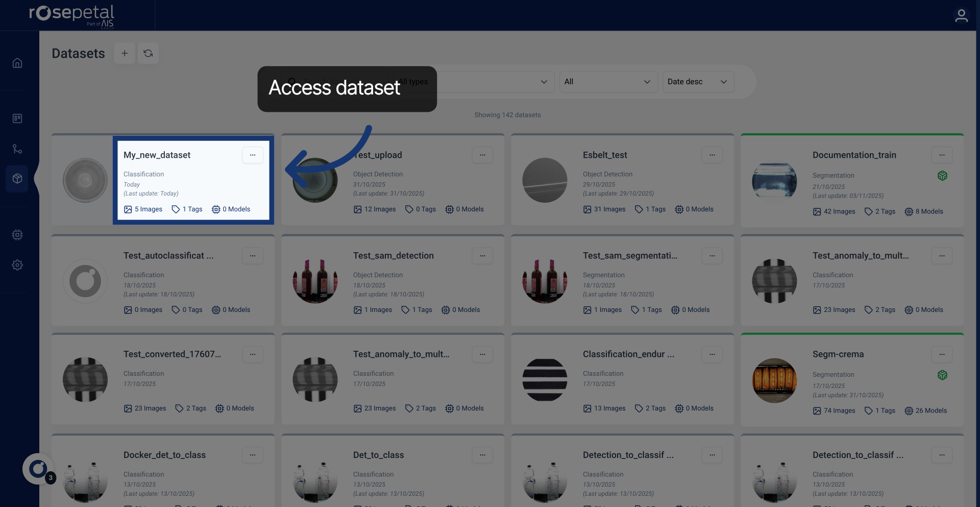
Task: Open the options menu for Test_upload
Action: [x=482, y=155]
